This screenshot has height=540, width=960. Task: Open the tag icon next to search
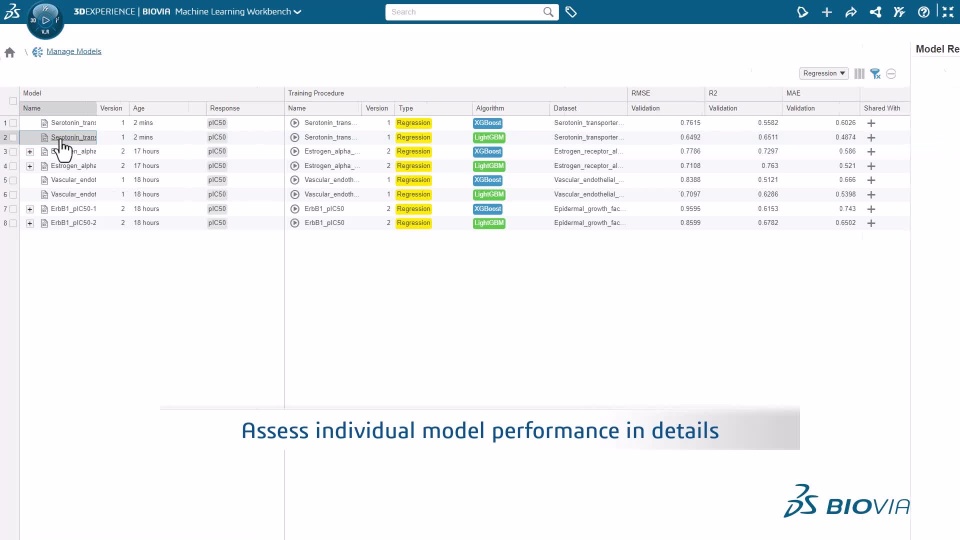[x=571, y=12]
